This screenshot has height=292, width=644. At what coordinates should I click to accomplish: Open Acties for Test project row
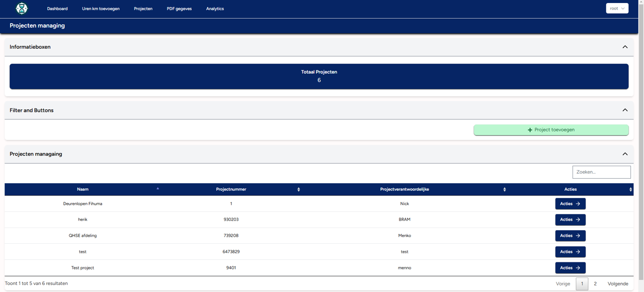tap(570, 268)
